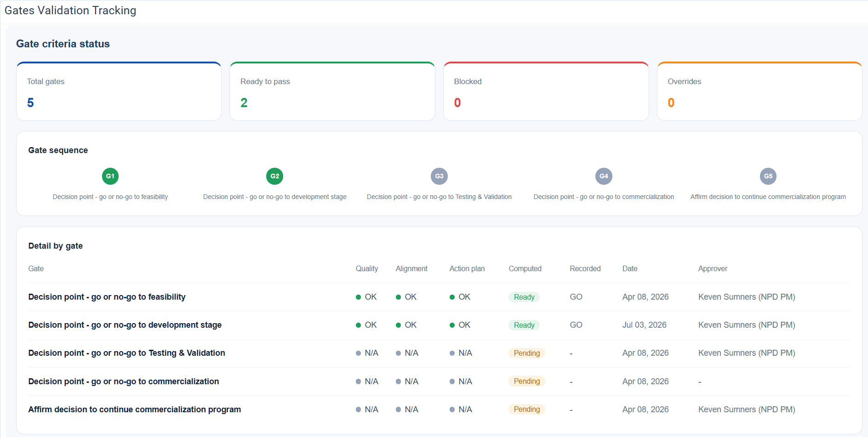Click the G3 gate circle
This screenshot has width=868, height=438.
click(x=439, y=176)
